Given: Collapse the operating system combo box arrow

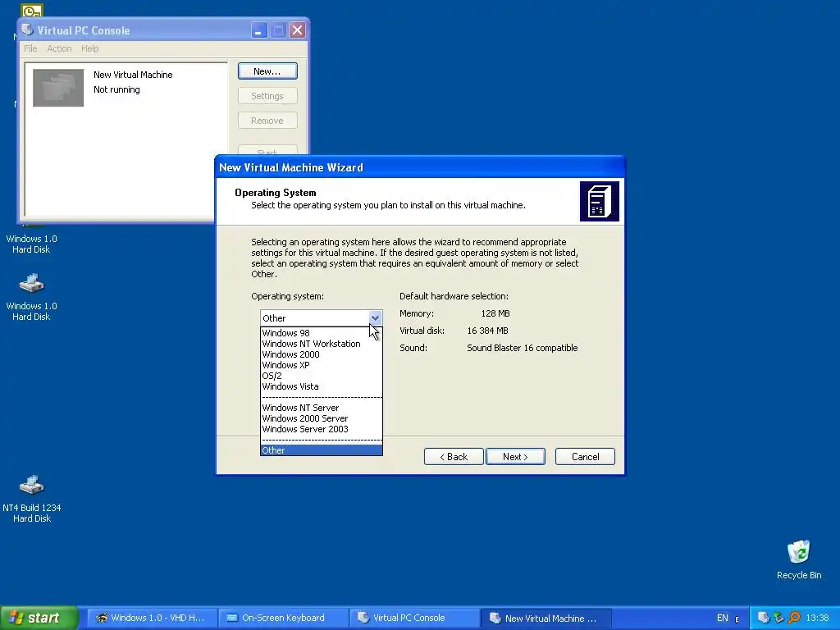Looking at the screenshot, I should (x=375, y=317).
